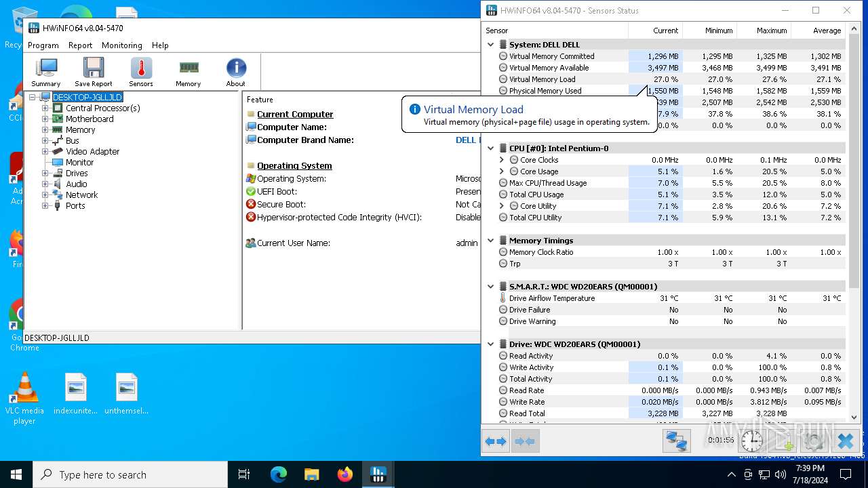Open the Monitoring menu
868x488 pixels.
(122, 45)
